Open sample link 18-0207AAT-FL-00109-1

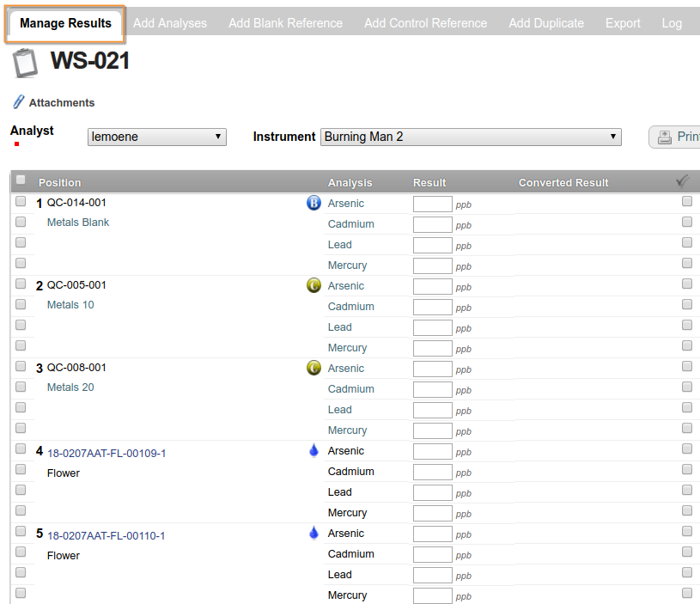107,454
